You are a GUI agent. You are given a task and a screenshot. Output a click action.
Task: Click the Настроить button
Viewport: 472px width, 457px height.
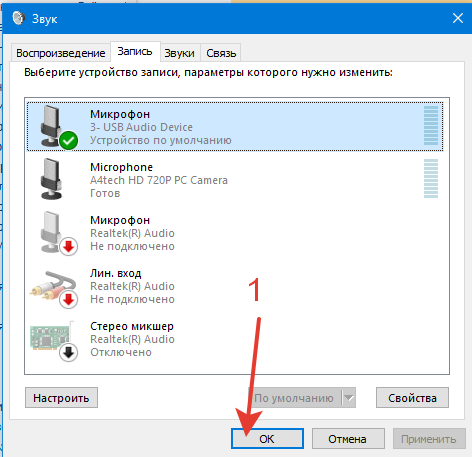pos(61,398)
